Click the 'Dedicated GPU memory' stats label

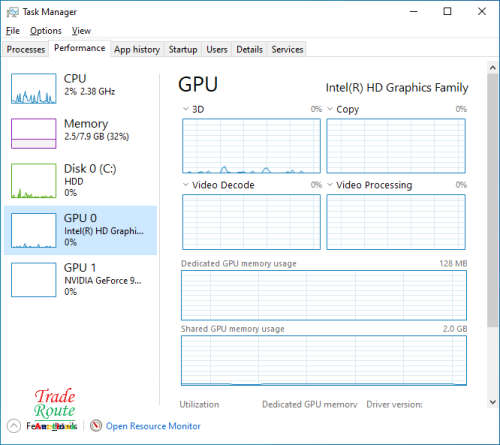(x=310, y=404)
